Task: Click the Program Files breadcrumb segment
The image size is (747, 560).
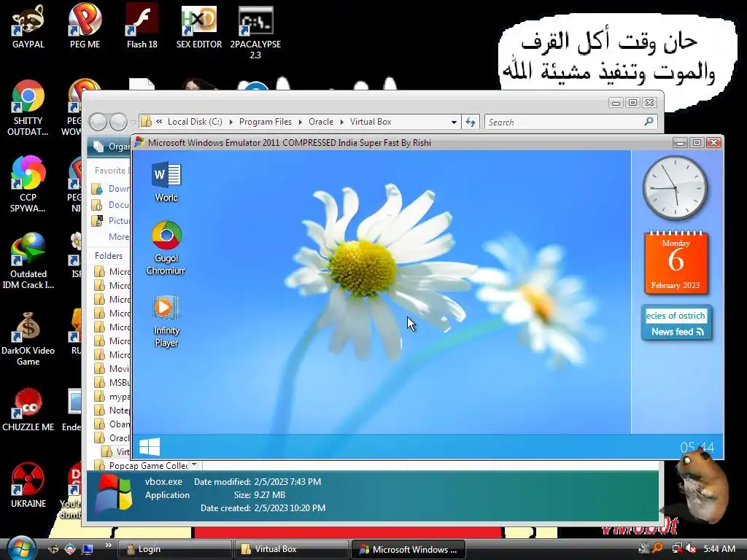Action: (266, 122)
